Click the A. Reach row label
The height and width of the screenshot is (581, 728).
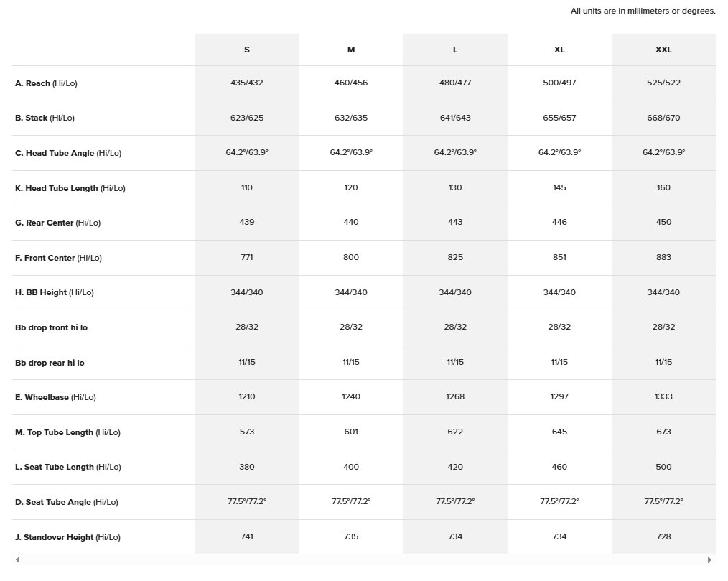point(46,83)
